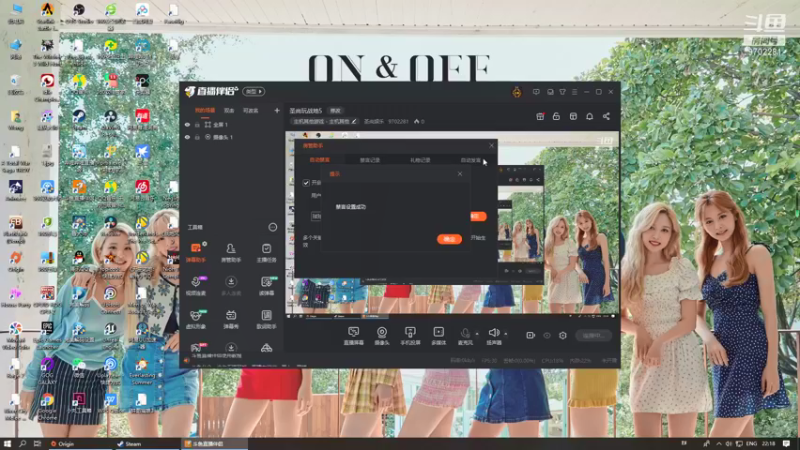Click the 修改 button next to room title
This screenshot has height=450, width=800.
pyautogui.click(x=335, y=111)
